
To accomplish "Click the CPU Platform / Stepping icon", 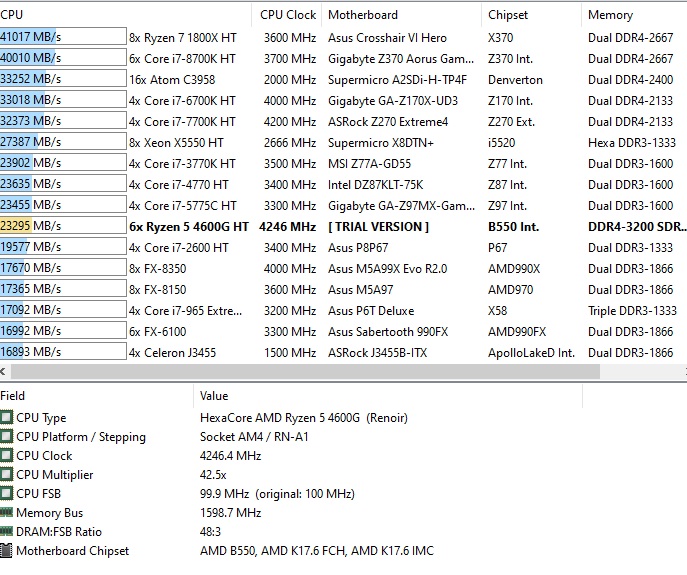I will (x=6, y=436).
